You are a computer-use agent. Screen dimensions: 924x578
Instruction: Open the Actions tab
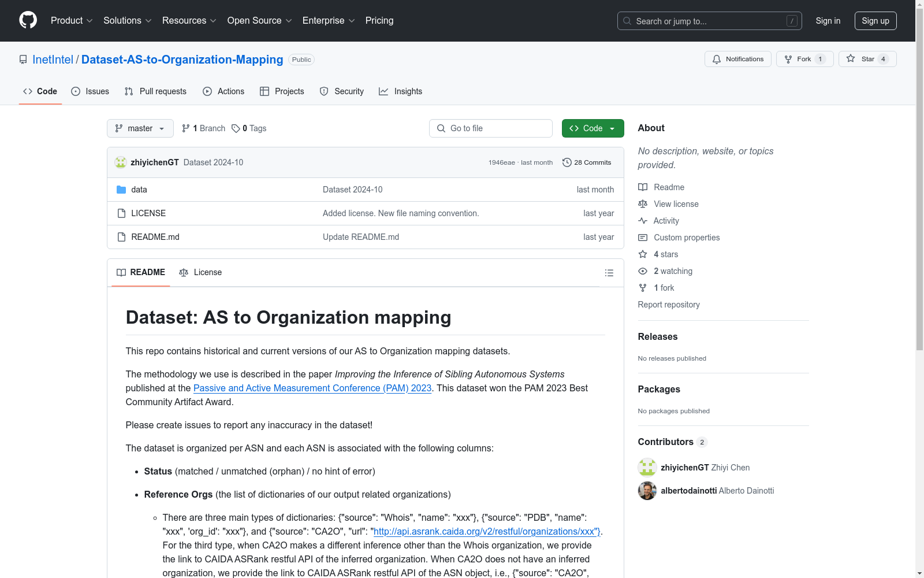(223, 91)
